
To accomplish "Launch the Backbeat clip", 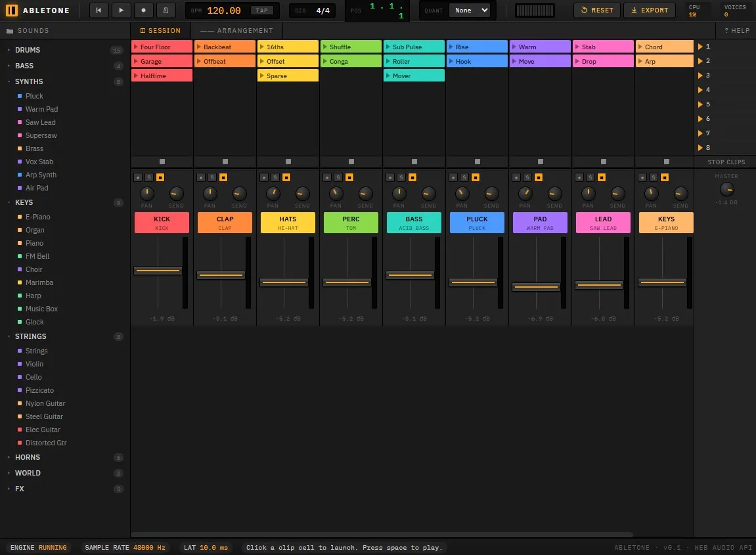I will [x=225, y=47].
